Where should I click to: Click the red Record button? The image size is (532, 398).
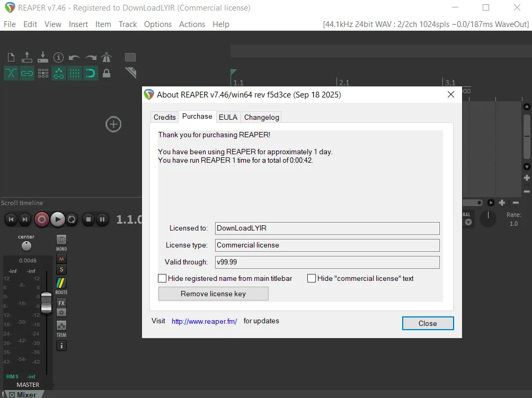(x=42, y=219)
